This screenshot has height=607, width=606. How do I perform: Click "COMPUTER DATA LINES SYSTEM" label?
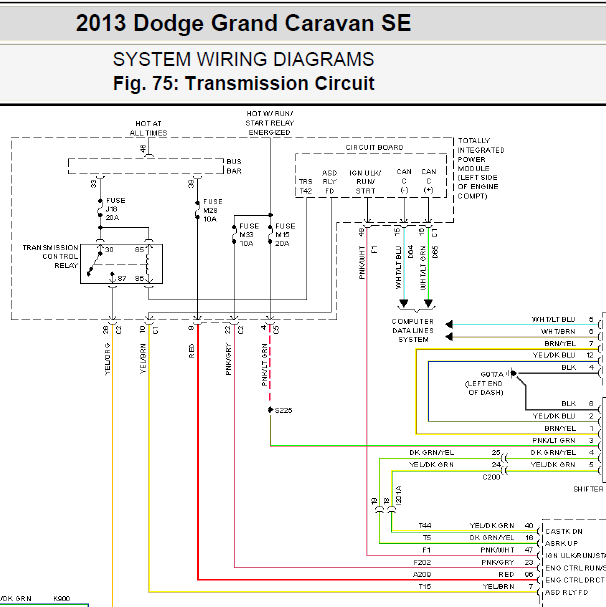413,331
